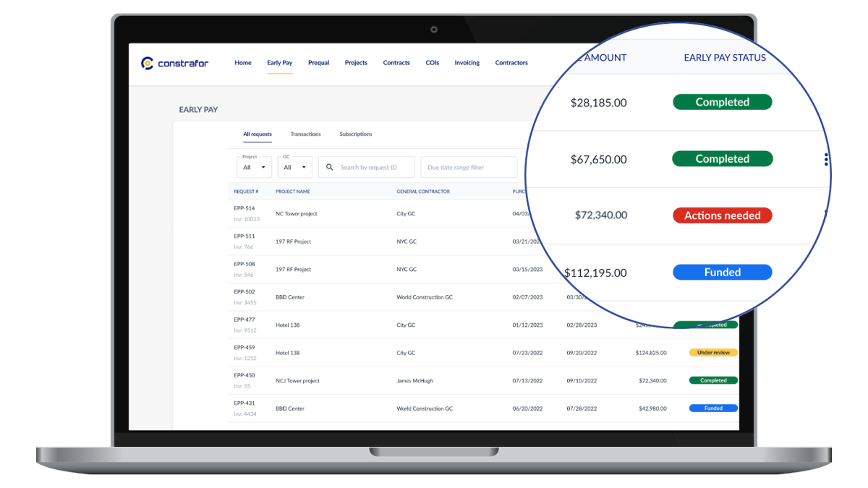Screen dimensions: 868x488
Task: Select the All requests tab
Action: pos(258,134)
